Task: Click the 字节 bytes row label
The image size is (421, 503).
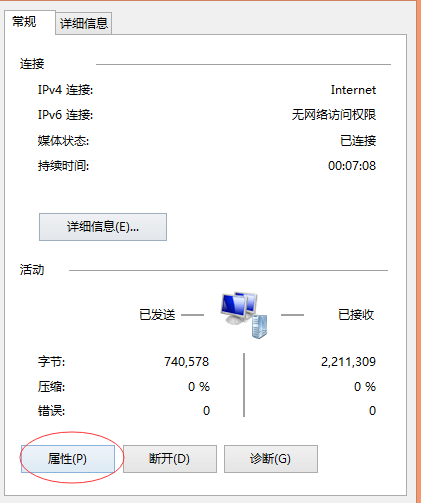Action: pyautogui.click(x=51, y=362)
